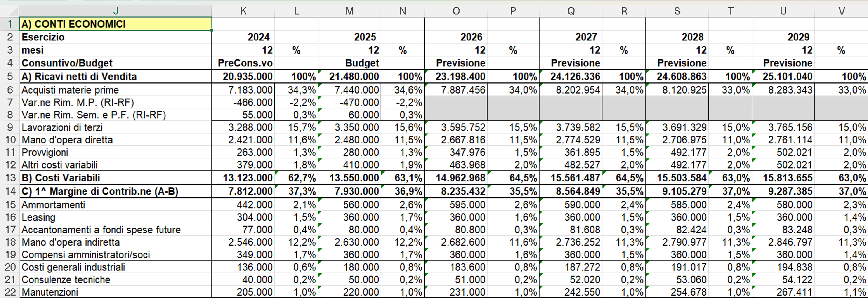Select the 'B) Costi Variabili' label cell
868x298 pixels.
click(116, 178)
